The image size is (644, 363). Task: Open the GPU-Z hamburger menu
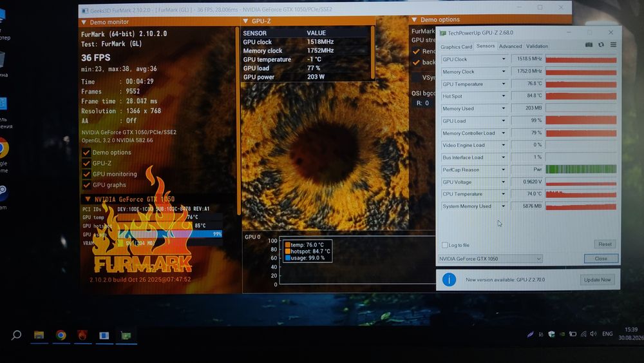pyautogui.click(x=613, y=44)
